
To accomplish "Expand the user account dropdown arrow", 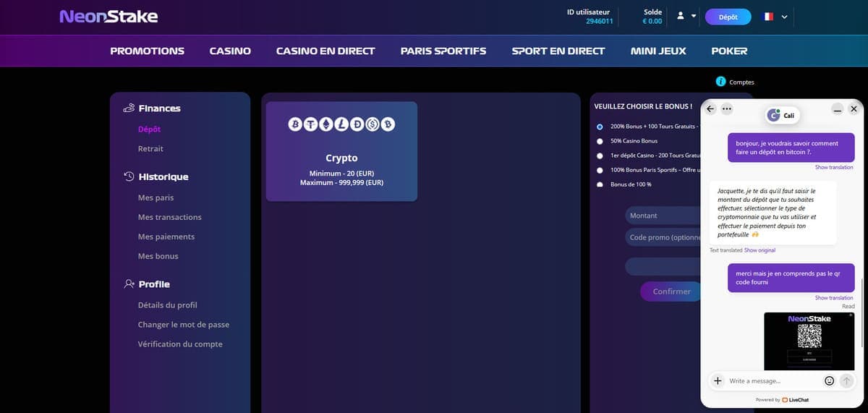I will 694,16.
